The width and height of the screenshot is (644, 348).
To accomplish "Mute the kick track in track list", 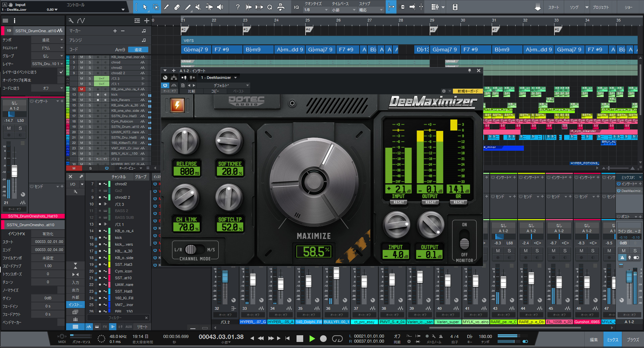I will tap(82, 95).
